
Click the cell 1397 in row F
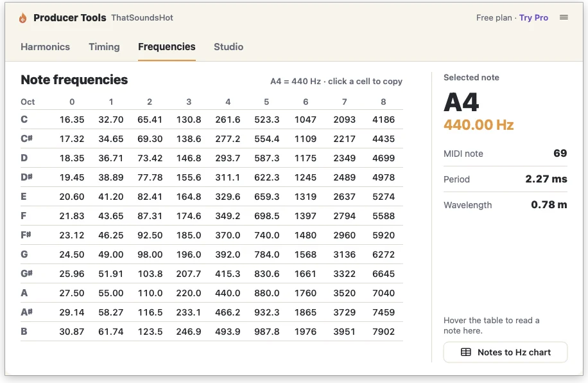306,216
